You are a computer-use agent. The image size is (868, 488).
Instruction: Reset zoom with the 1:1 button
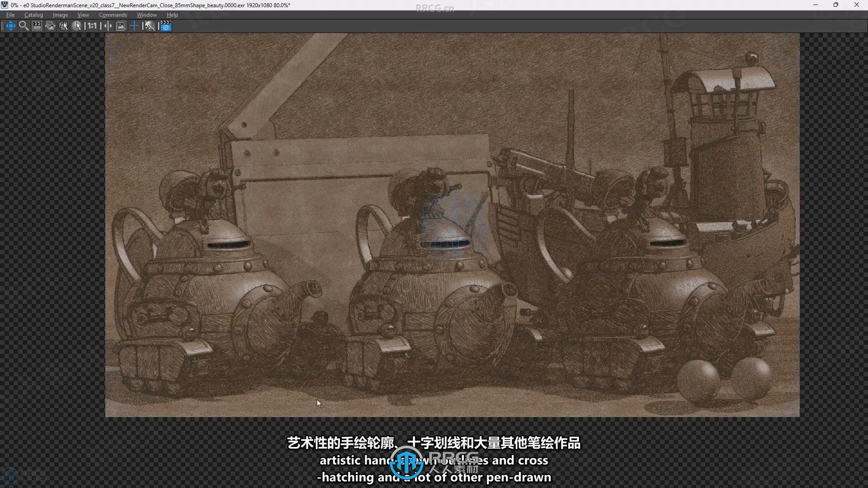[x=92, y=26]
